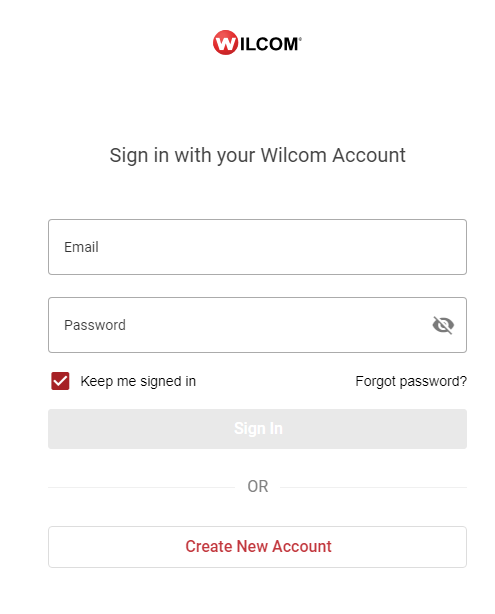
Task: Uncheck the Keep me signed in checkbox
Action: point(60,381)
